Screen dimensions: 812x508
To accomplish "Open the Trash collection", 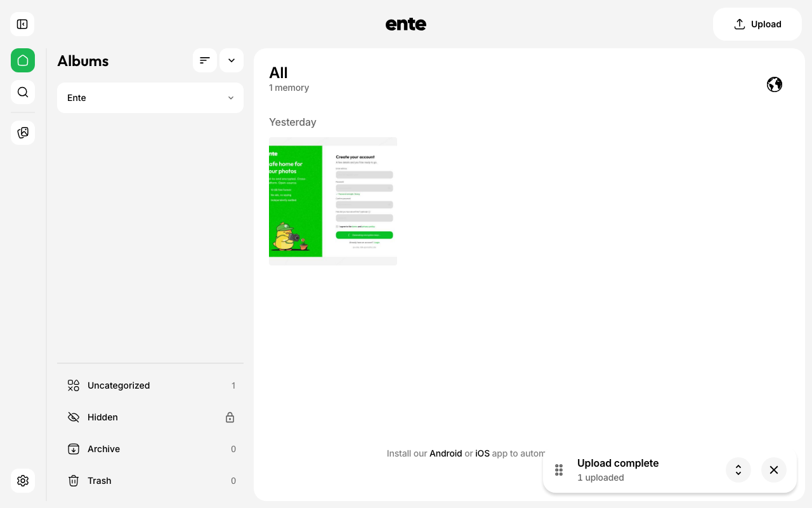I will (x=150, y=481).
